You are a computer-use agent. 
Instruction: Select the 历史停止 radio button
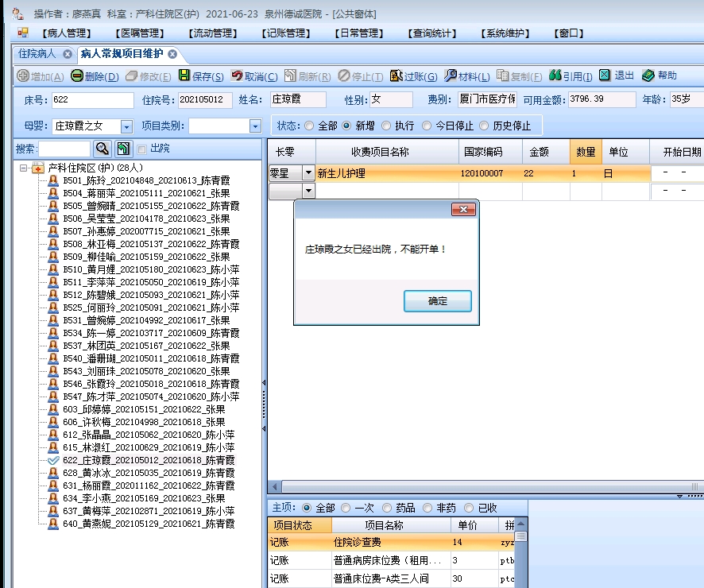[484, 126]
